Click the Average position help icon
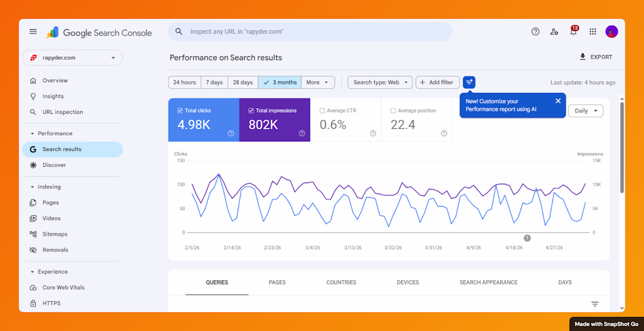 [444, 133]
